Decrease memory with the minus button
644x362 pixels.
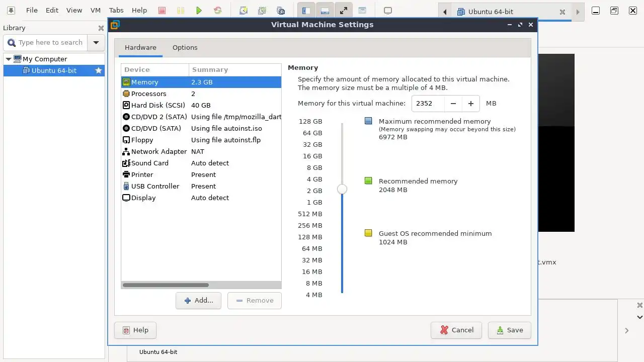pos(453,103)
